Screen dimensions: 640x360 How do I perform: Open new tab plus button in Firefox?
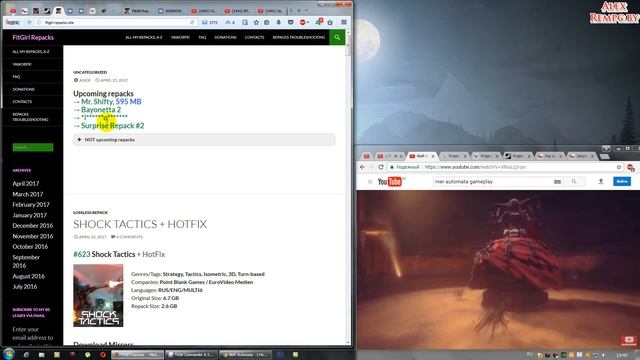299,11
